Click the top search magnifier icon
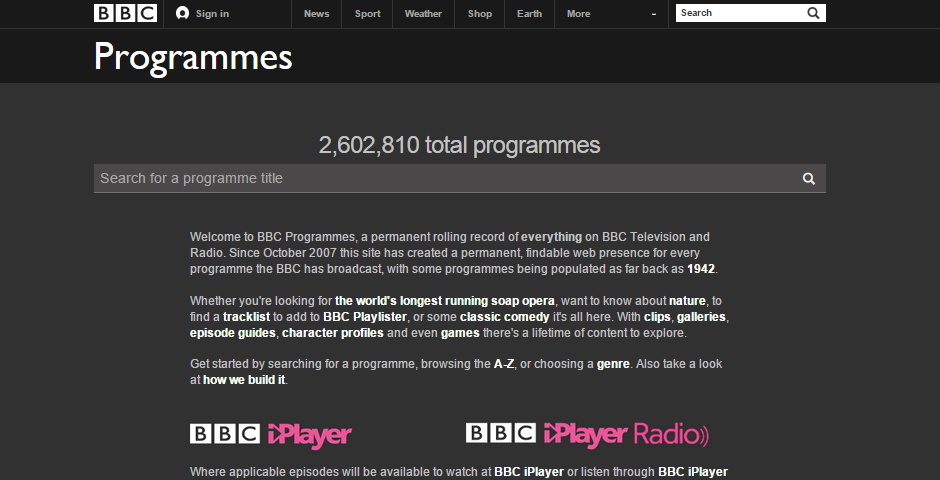This screenshot has height=480, width=940. [x=813, y=13]
